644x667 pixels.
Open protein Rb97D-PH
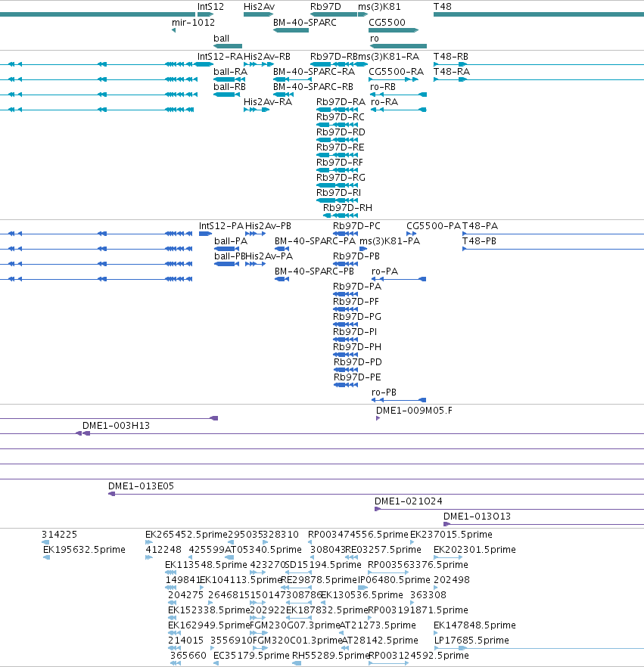357,347
